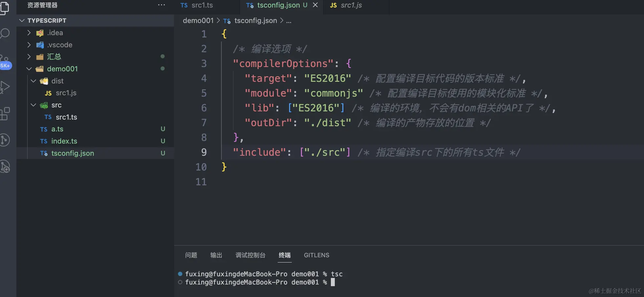
Task: Click the tsconfig.json file icon in the tree
Action: point(44,153)
